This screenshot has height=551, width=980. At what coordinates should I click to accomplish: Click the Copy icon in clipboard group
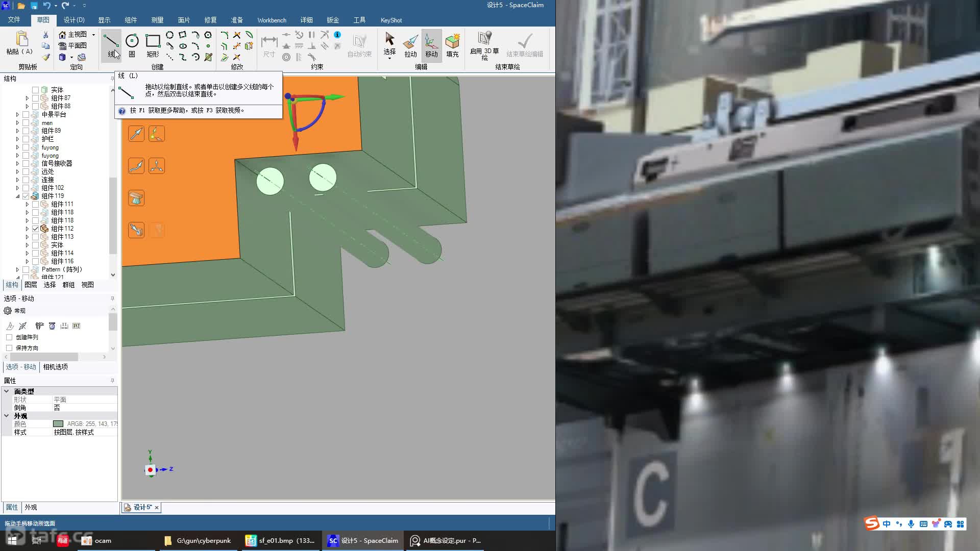[x=45, y=46]
